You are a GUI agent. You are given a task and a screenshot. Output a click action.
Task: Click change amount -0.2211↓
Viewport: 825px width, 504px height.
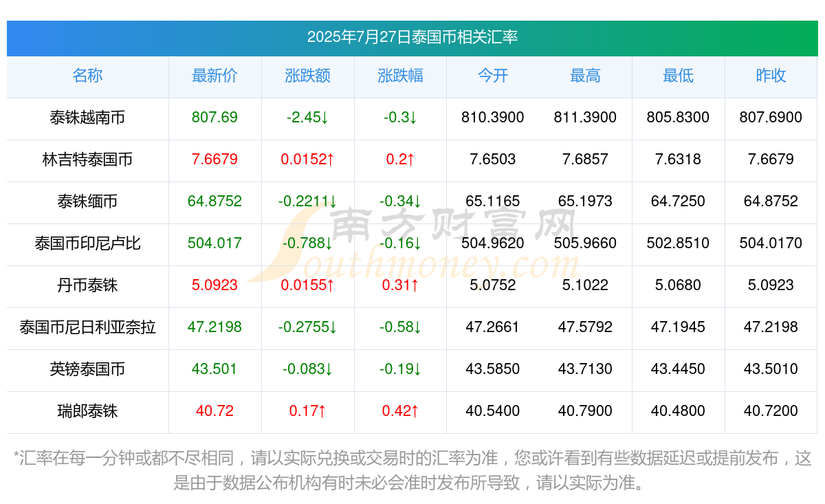click(307, 201)
